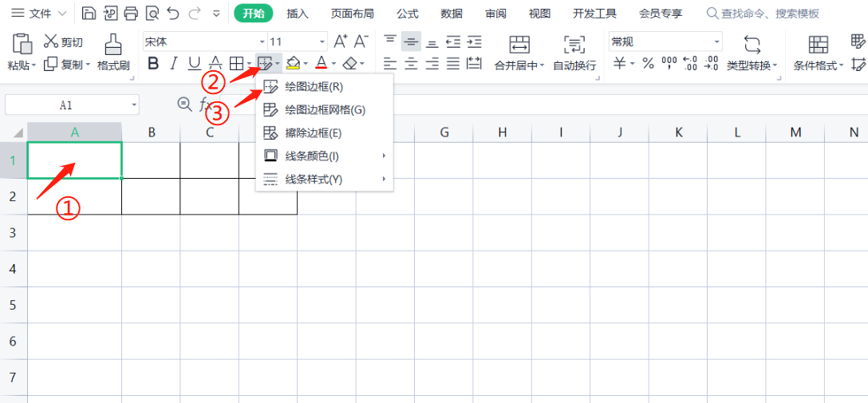Select 擦除边框(E) from the menu
The image size is (868, 403).
point(325,132)
